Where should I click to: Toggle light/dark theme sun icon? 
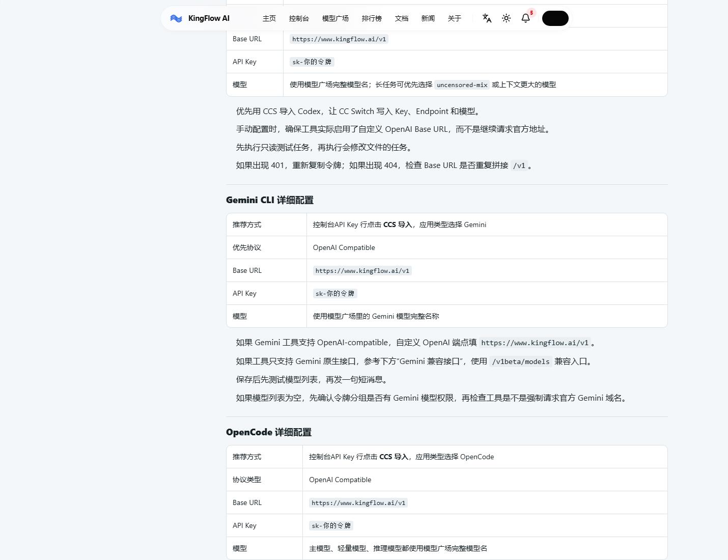[x=506, y=18]
